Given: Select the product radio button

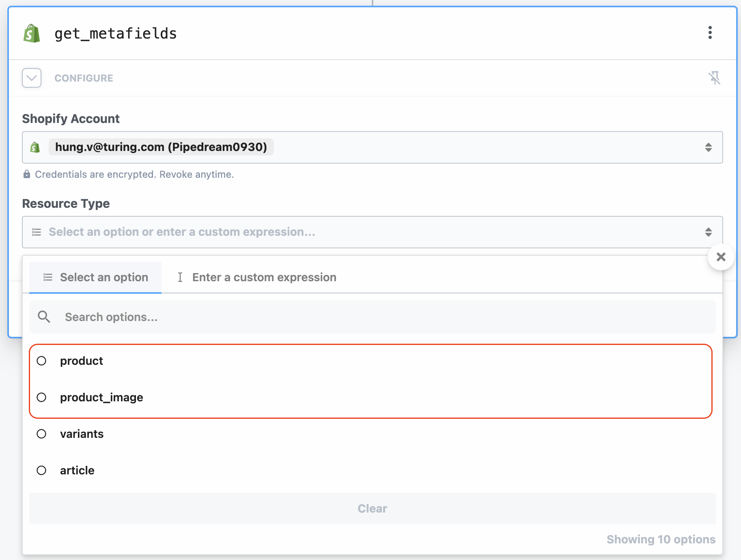Looking at the screenshot, I should tap(42, 360).
